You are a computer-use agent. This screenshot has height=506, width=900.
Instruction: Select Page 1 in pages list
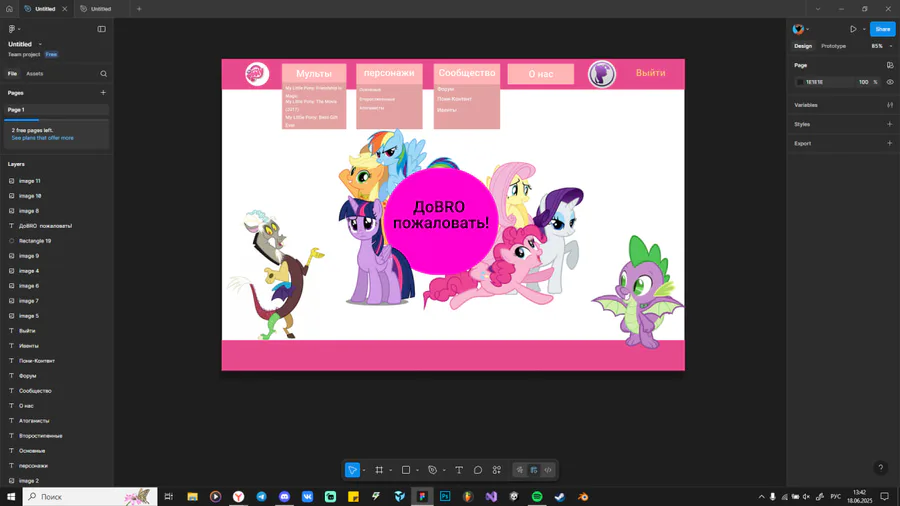pyautogui.click(x=56, y=110)
